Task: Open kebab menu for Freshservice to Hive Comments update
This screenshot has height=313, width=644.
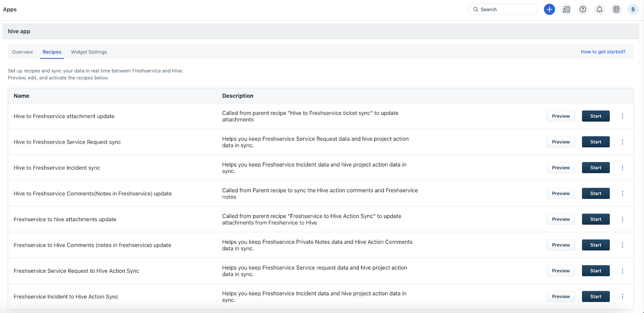Action: click(x=622, y=245)
